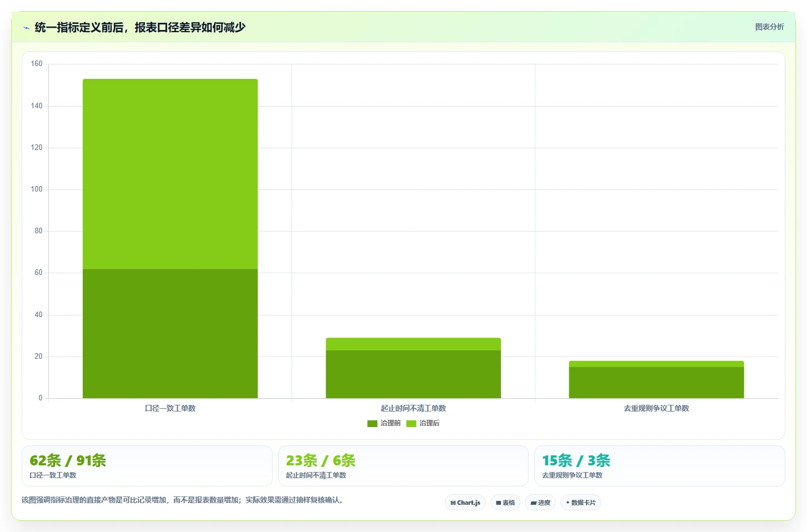Click the icon in the 进度 chip

[534, 503]
